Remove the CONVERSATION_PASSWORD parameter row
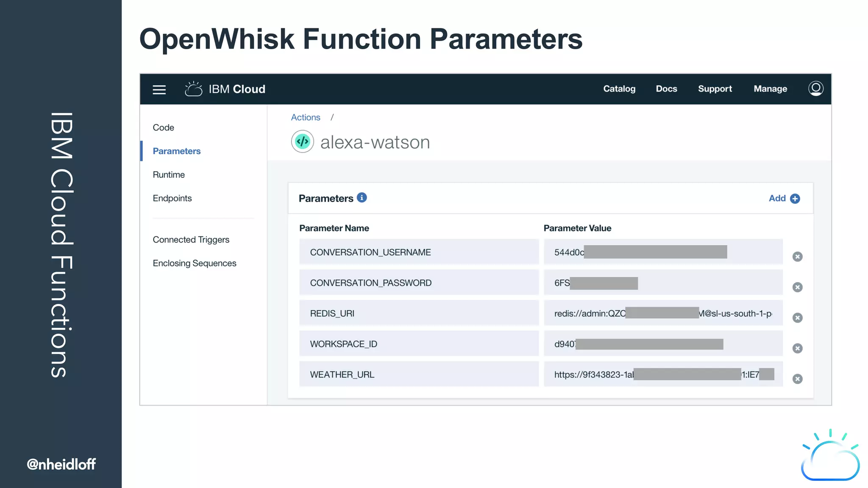Image resolution: width=868 pixels, height=488 pixels. pyautogui.click(x=797, y=287)
